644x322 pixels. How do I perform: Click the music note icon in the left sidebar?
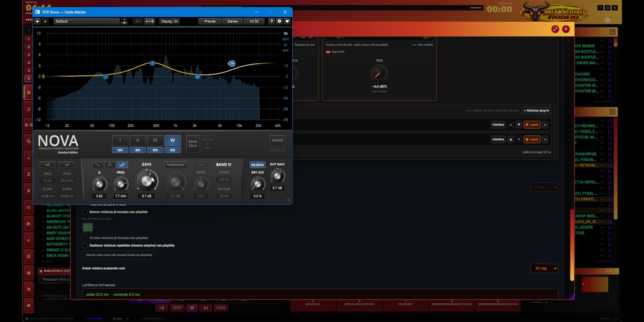point(28,109)
